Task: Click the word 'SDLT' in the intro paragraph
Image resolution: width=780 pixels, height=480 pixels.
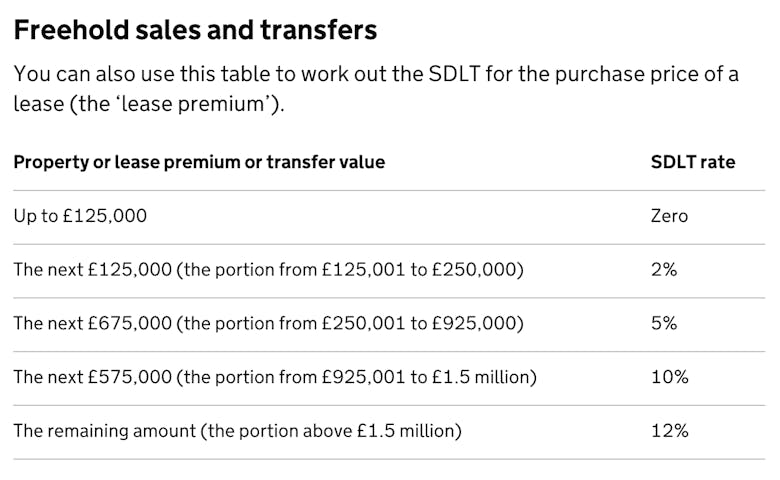Action: tap(482, 75)
